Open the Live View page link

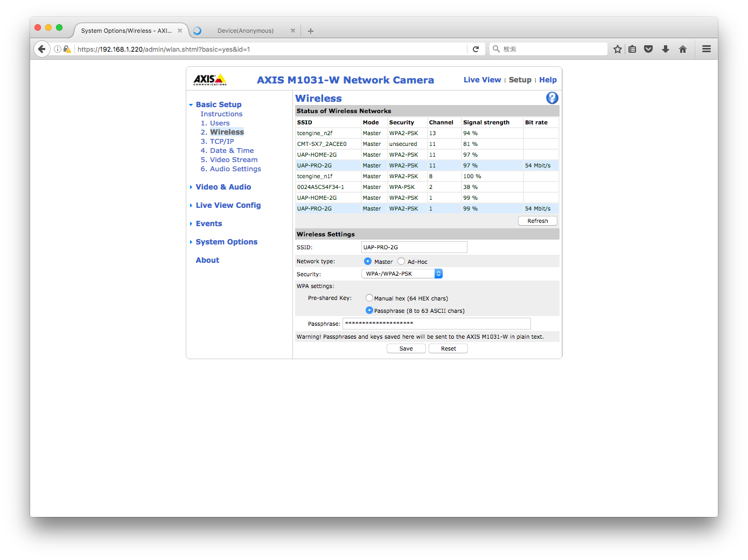[483, 80]
